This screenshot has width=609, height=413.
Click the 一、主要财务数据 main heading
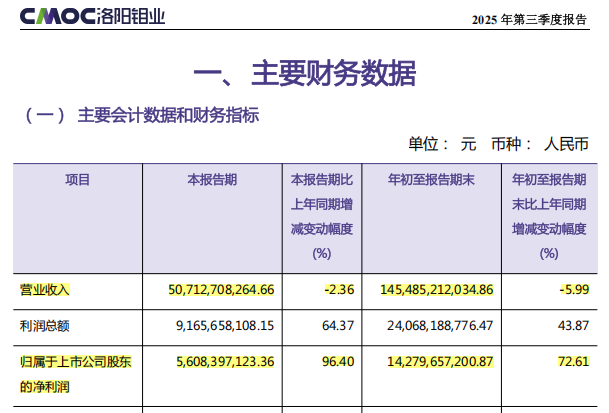[x=303, y=74]
